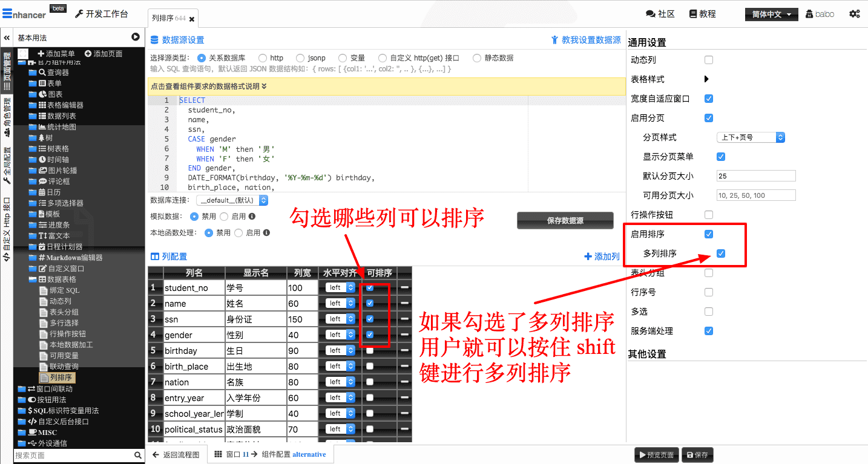Check sortable box for birthday row
This screenshot has width=868, height=464.
[x=370, y=350]
